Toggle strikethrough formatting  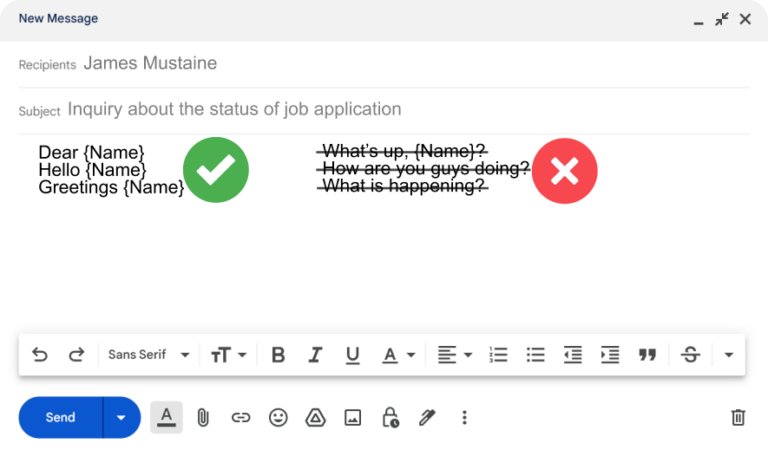click(x=690, y=355)
